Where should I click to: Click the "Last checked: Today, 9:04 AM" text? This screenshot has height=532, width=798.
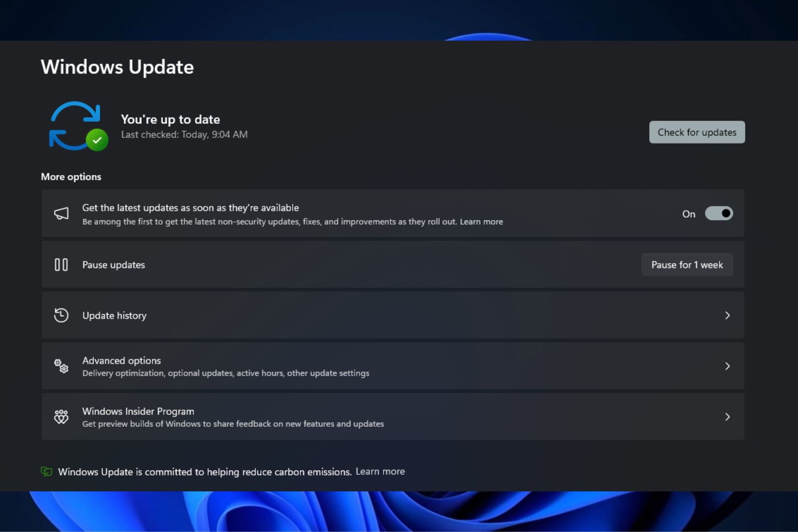(184, 135)
